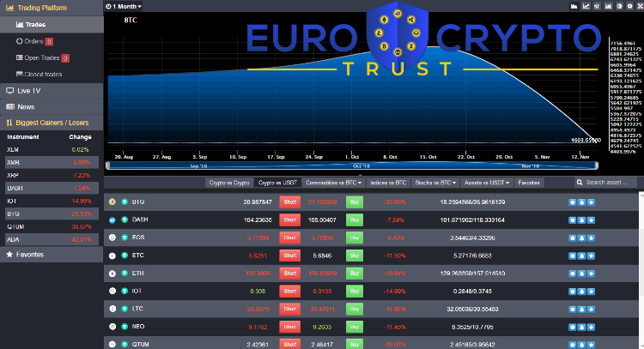
Task: Click Short button for IOT
Action: 290,292
